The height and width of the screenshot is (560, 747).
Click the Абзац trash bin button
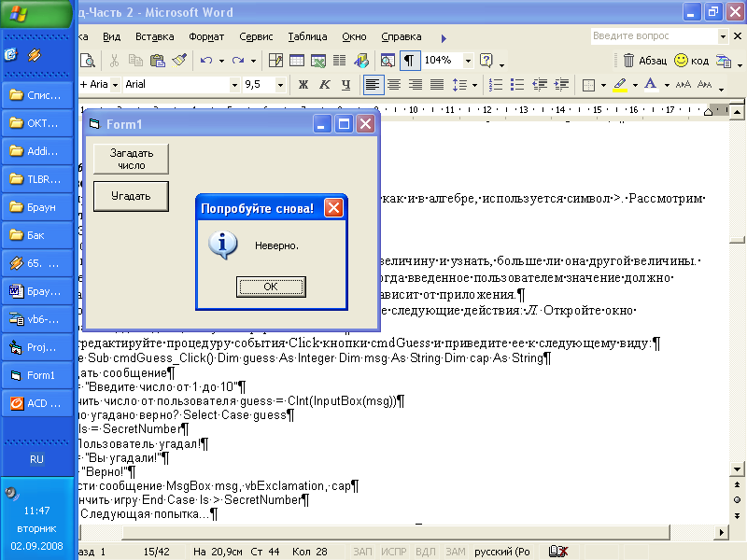(x=644, y=61)
